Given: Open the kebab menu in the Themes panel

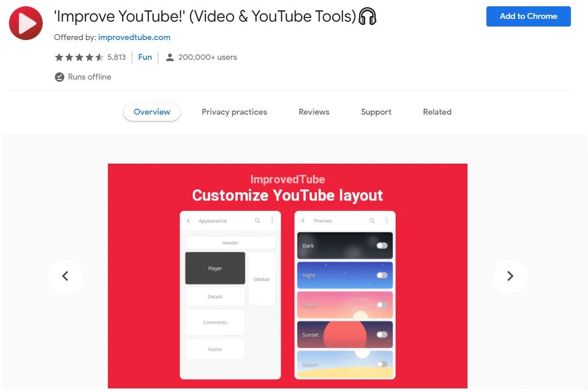Looking at the screenshot, I should [x=386, y=221].
